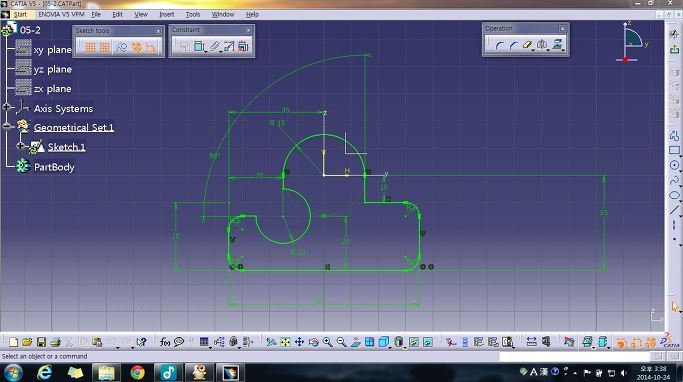Click the Animate Constraint icon
683x382 pixels.
tap(229, 46)
